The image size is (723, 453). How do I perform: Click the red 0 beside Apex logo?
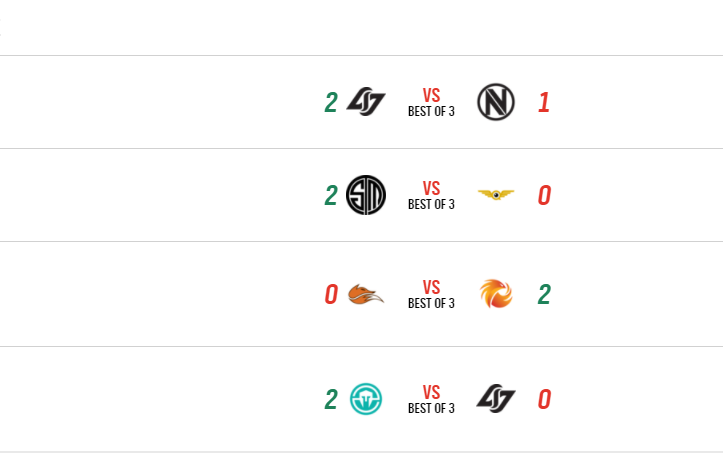click(x=544, y=195)
